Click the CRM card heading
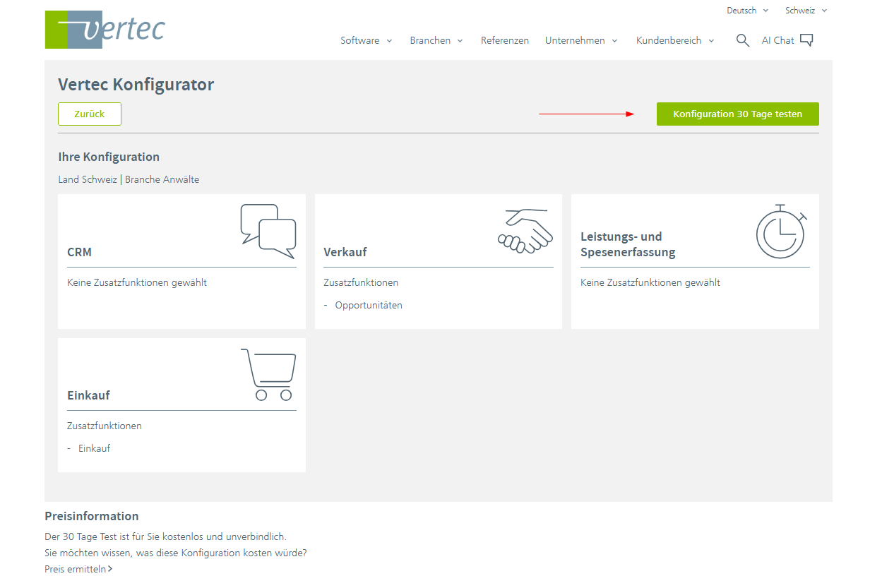Image resolution: width=882 pixels, height=588 pixels. point(79,252)
